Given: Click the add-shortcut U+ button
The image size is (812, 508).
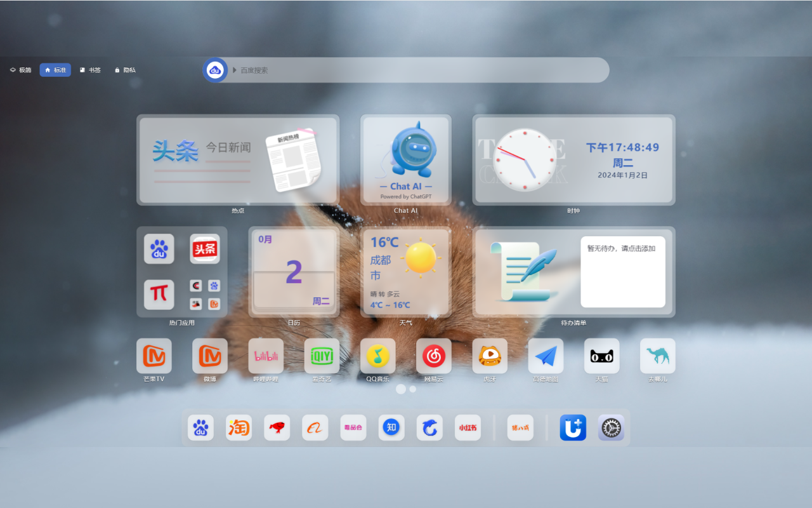Looking at the screenshot, I should (572, 427).
